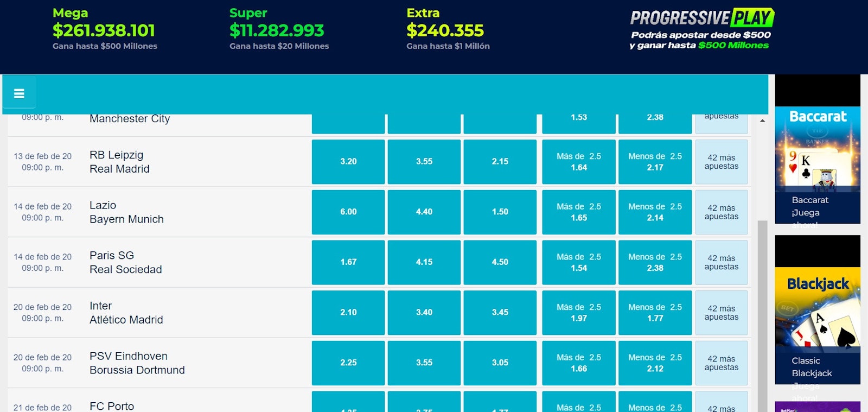Expand 42 más apuestas for RB Leipzig

721,162
